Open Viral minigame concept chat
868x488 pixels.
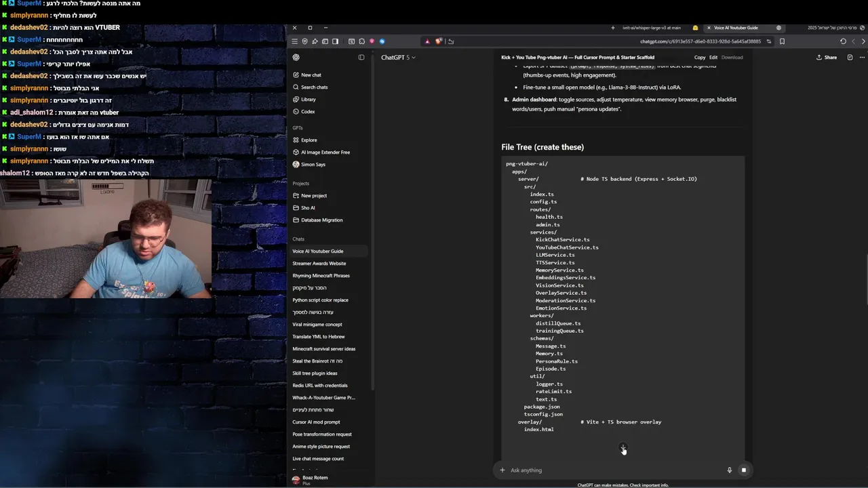click(317, 325)
